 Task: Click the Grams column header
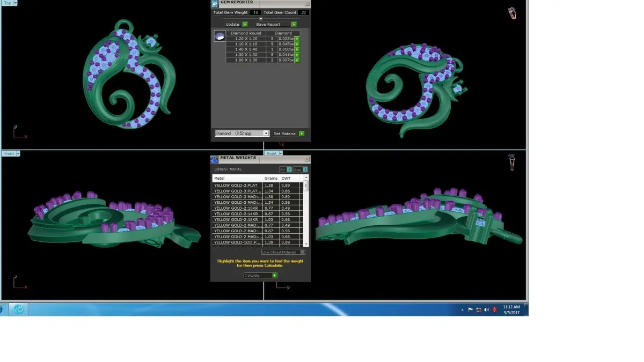click(x=271, y=178)
